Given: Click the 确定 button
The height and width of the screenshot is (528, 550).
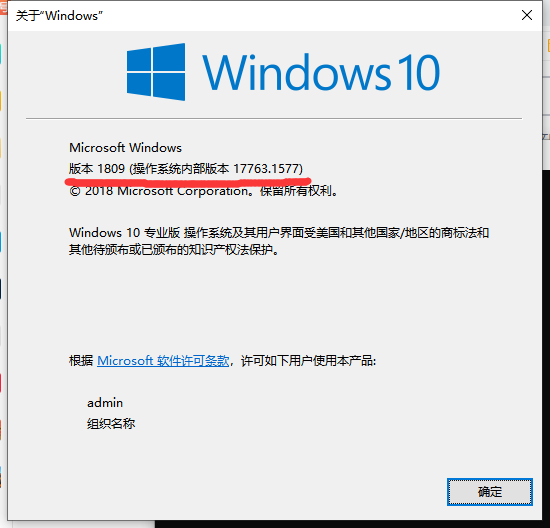Looking at the screenshot, I should [x=490, y=492].
